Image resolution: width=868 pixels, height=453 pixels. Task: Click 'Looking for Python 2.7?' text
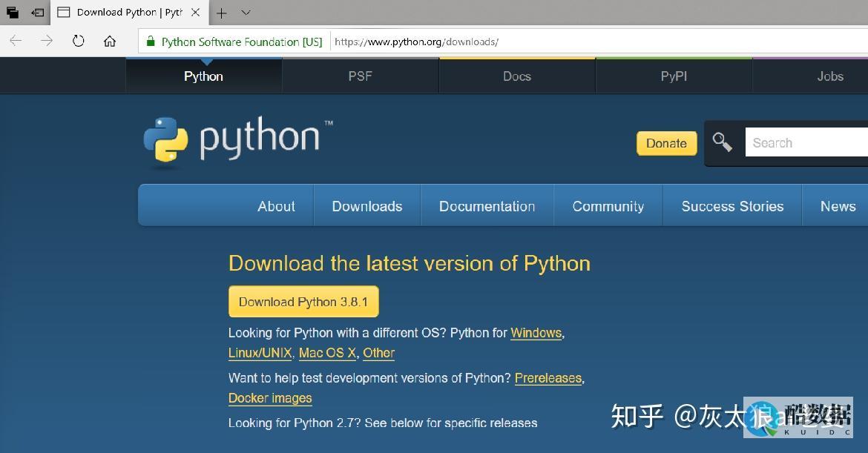(x=295, y=423)
